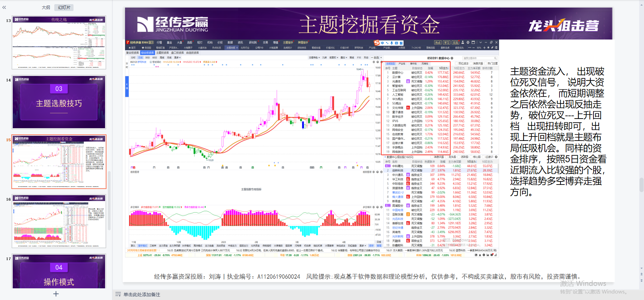The height and width of the screenshot is (300, 644).
Task: Click the 交流 button
Action: click(x=455, y=43)
